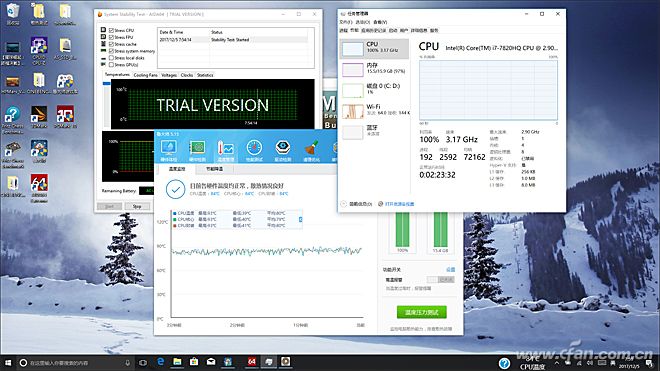
Task: Click the Recycle Bin desktop icon
Action: coord(13,14)
